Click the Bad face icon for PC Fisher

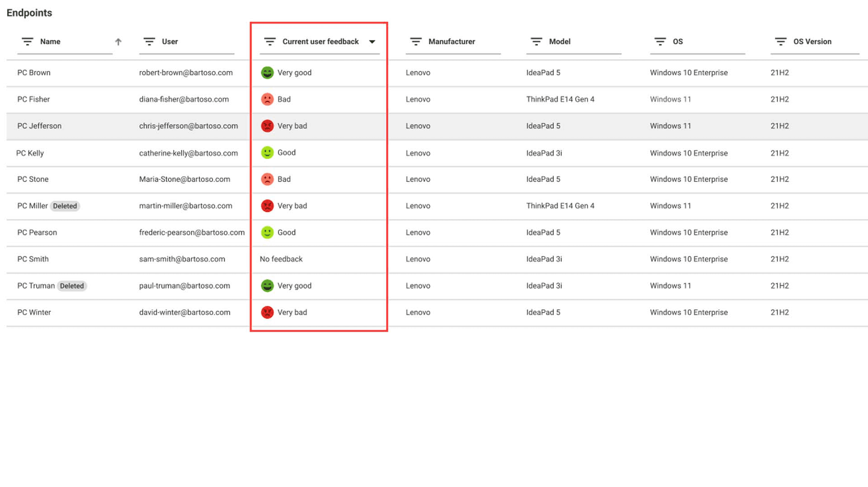tap(268, 99)
